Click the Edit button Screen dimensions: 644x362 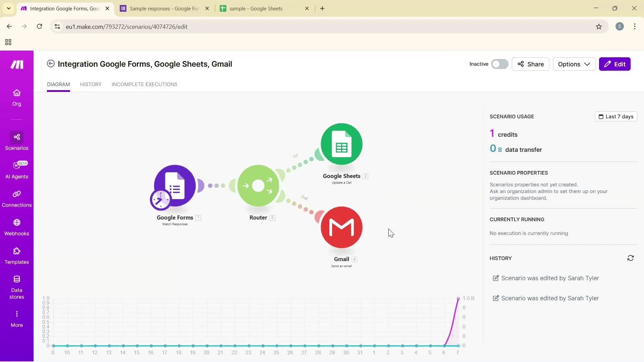click(x=615, y=64)
